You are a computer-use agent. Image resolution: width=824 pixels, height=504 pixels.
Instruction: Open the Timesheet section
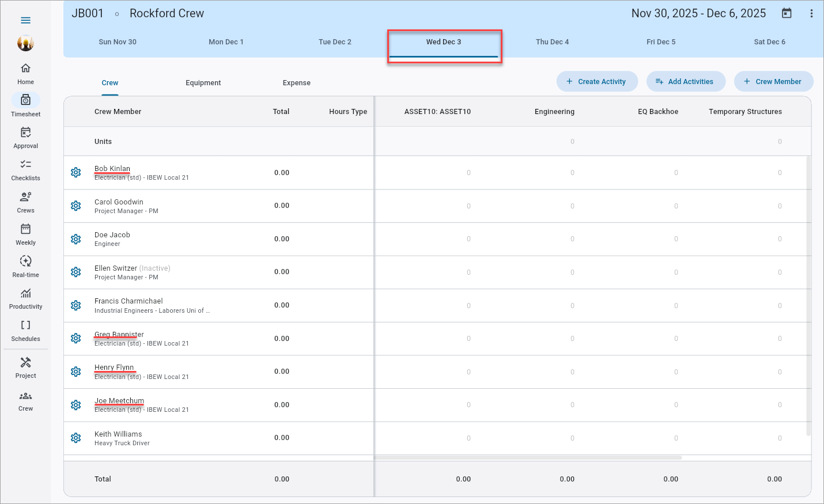click(25, 105)
